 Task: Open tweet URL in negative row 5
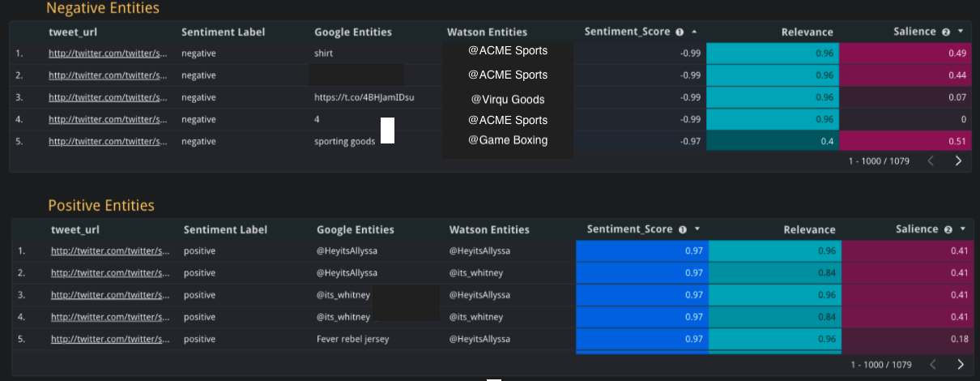point(109,141)
